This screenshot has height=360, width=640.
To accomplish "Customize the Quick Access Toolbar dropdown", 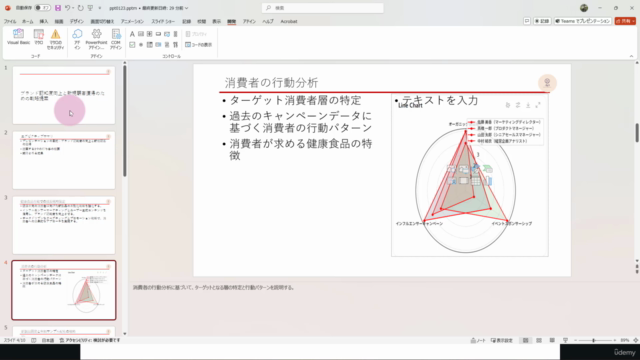I will [x=100, y=8].
